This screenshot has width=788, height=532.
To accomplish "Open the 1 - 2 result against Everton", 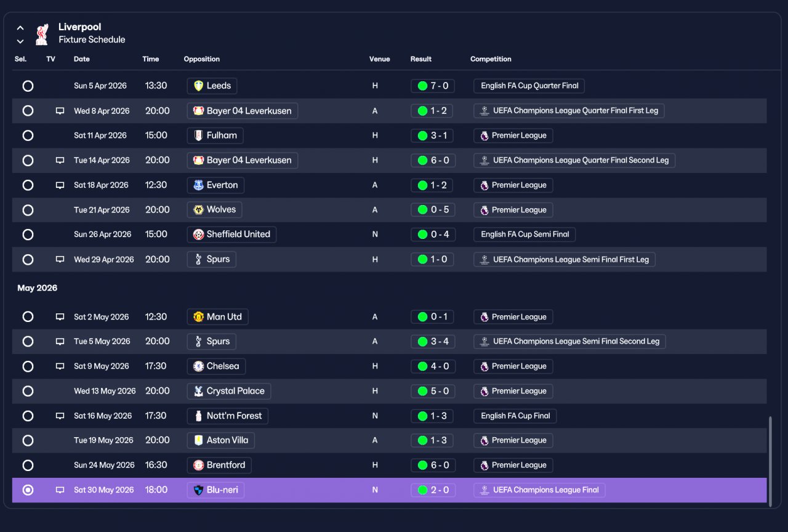I will (x=433, y=185).
